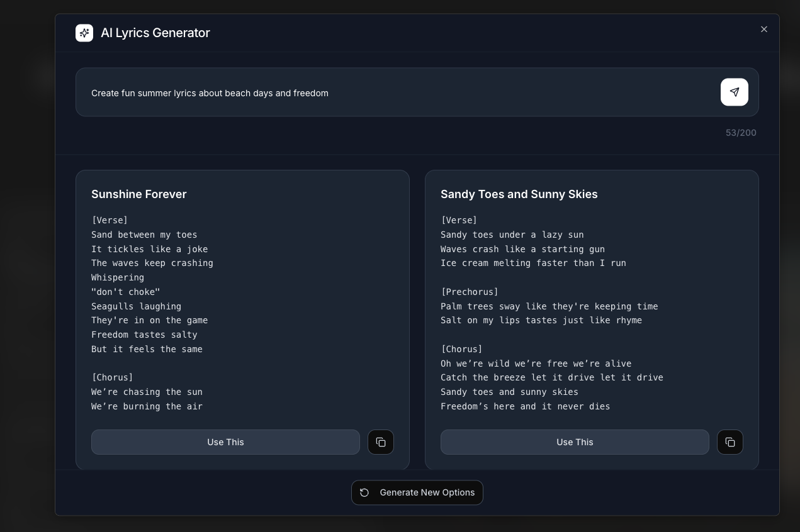Close the AI Lyrics Generator dialog
800x532 pixels.
(764, 29)
